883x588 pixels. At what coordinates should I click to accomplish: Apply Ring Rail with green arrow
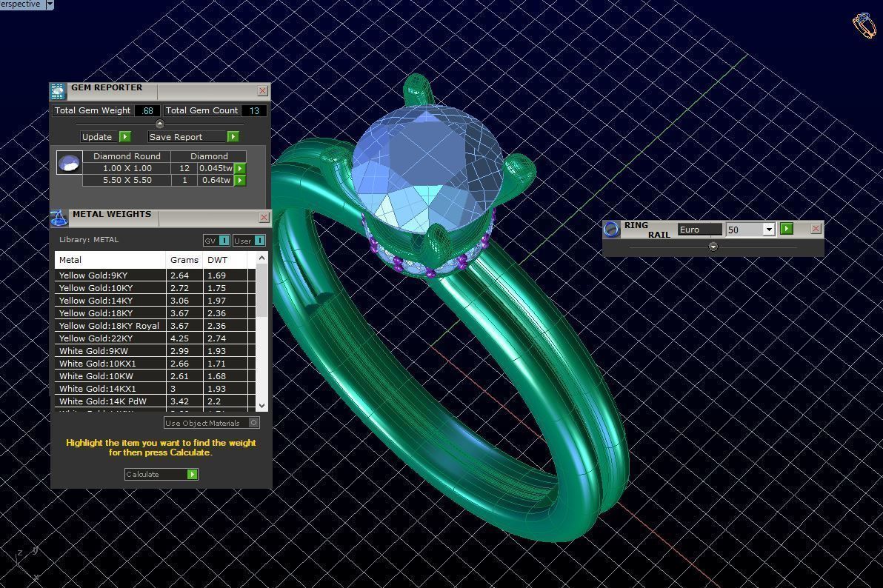[787, 229]
